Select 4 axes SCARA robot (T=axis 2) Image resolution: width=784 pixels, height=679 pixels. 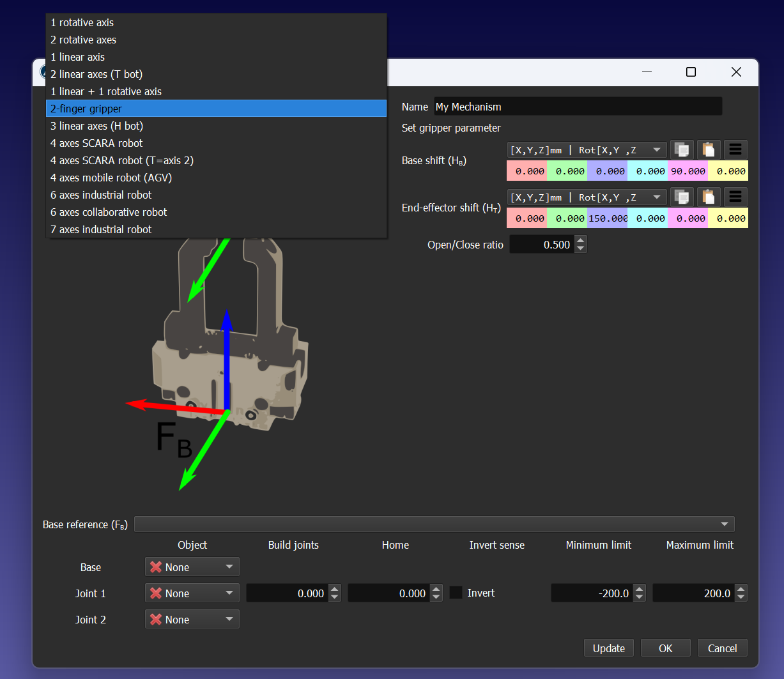click(121, 160)
